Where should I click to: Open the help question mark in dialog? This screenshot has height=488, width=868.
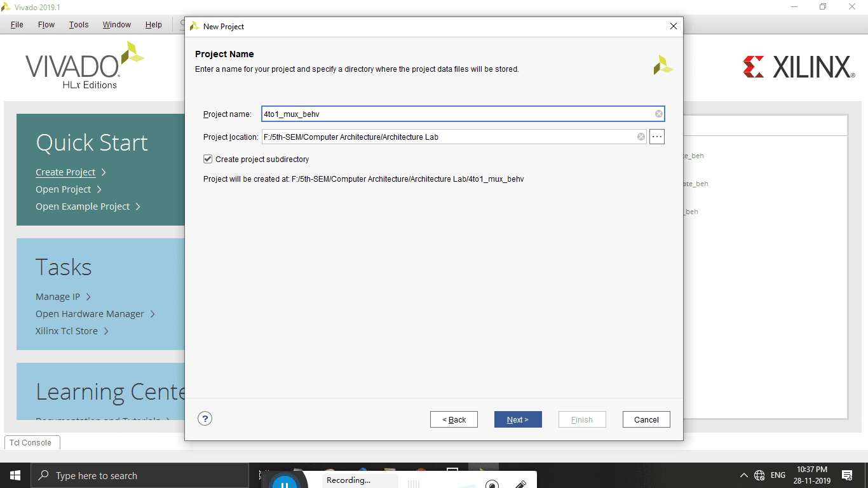pyautogui.click(x=205, y=418)
